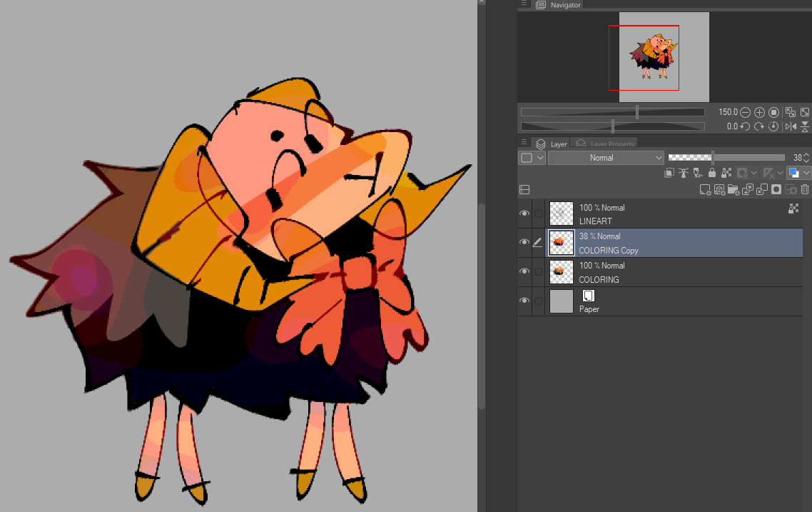This screenshot has width=812, height=512.
Task: Tick the checkbox beside the COLORING layer
Action: 539,271
